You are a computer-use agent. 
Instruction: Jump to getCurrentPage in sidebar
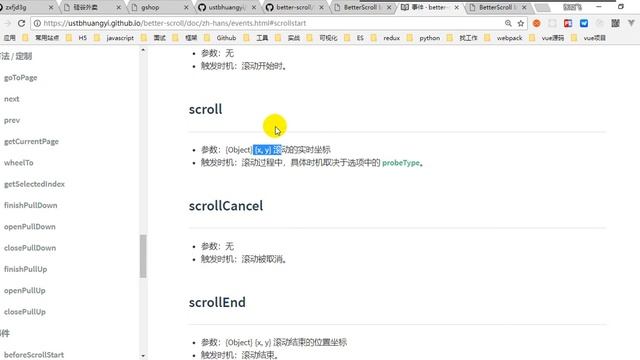tap(31, 141)
